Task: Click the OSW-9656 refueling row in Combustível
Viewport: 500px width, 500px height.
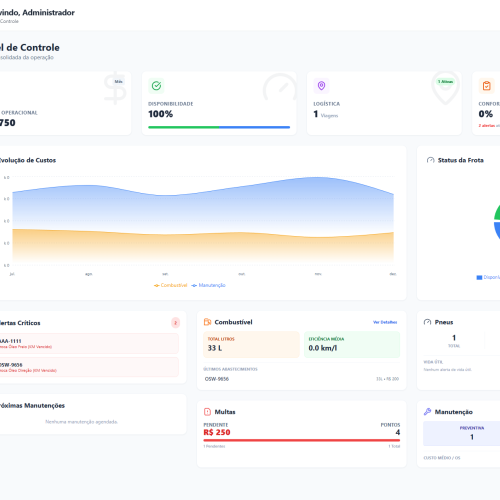Action: (302, 379)
